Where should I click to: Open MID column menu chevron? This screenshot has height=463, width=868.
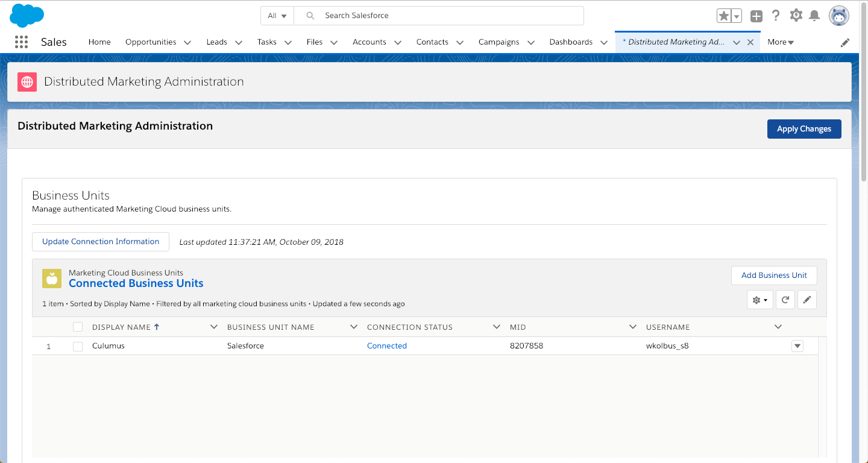pos(633,327)
